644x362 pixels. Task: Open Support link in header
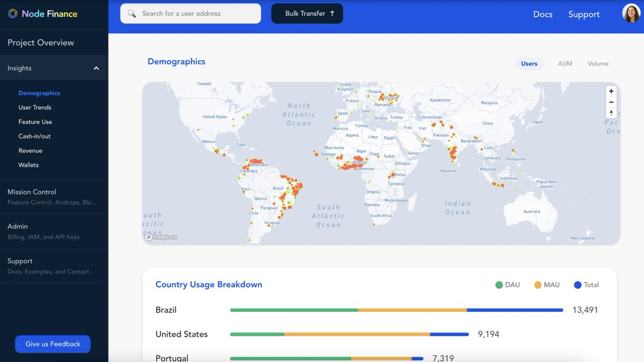[584, 15]
